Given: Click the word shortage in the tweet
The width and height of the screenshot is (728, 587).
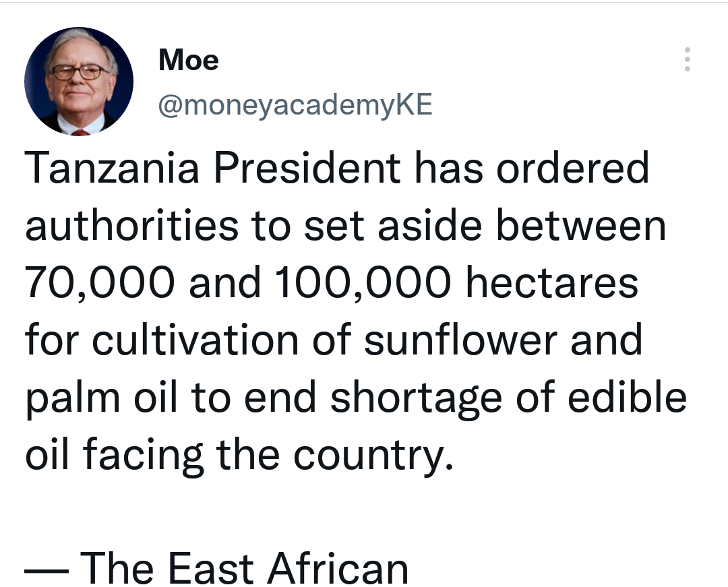Looking at the screenshot, I should [417, 398].
